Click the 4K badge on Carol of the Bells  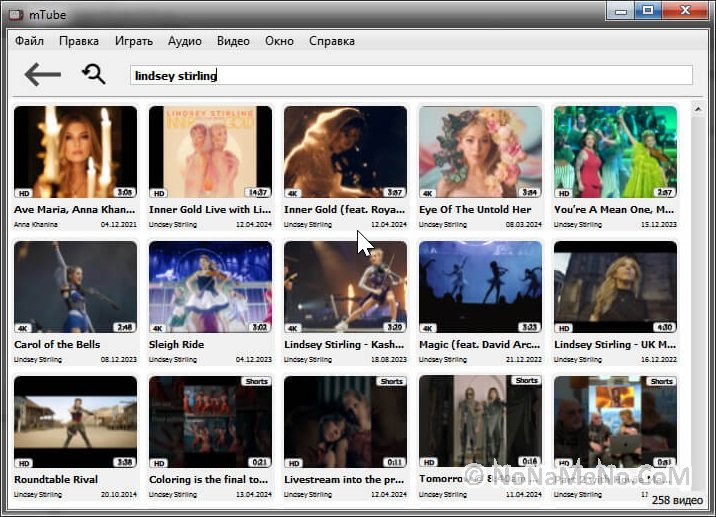(x=23, y=328)
